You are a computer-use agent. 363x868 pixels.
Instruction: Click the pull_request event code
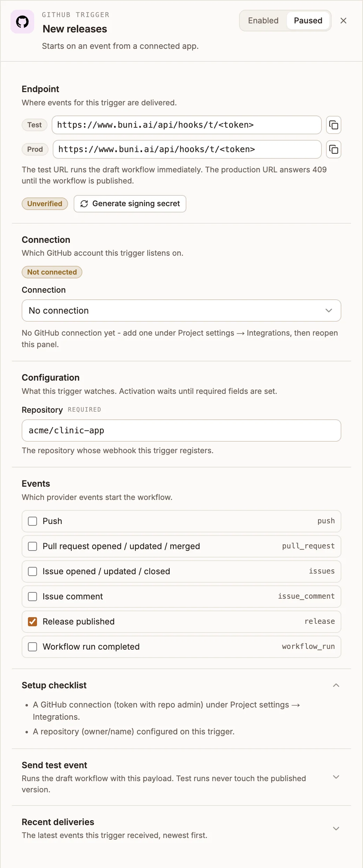pyautogui.click(x=308, y=546)
